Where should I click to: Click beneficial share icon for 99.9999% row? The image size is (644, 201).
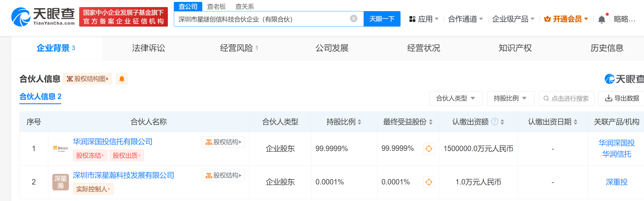(429, 149)
